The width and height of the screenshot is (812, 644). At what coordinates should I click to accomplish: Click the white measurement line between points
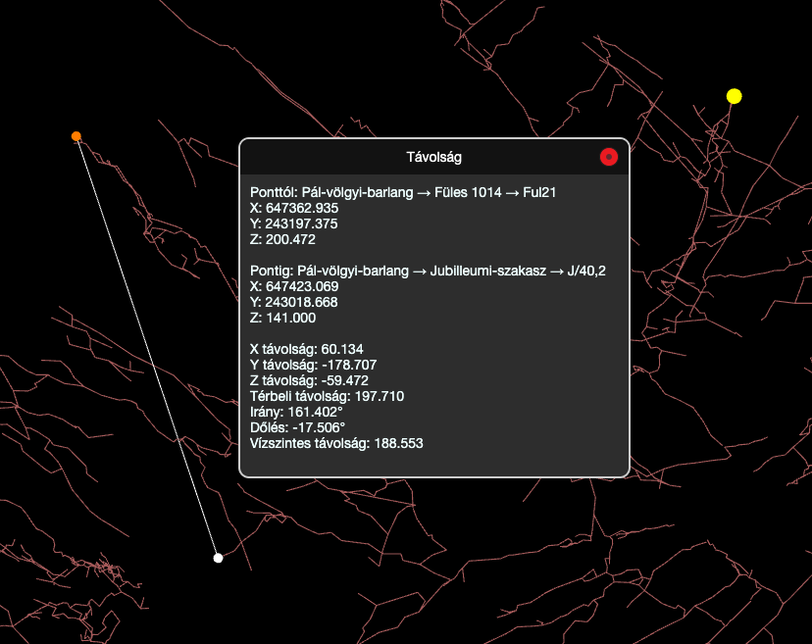pyautogui.click(x=147, y=347)
